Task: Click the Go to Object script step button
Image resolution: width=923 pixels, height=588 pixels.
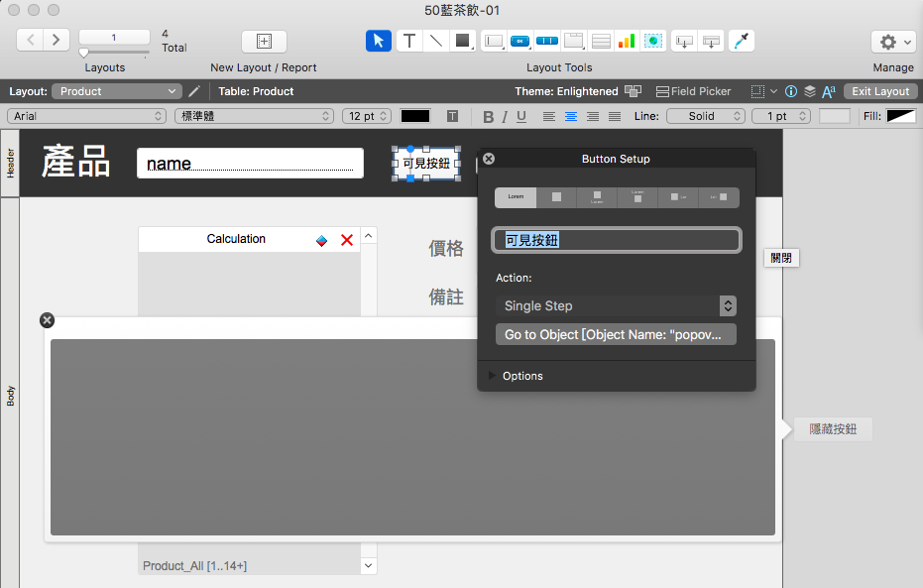Action: (x=616, y=334)
